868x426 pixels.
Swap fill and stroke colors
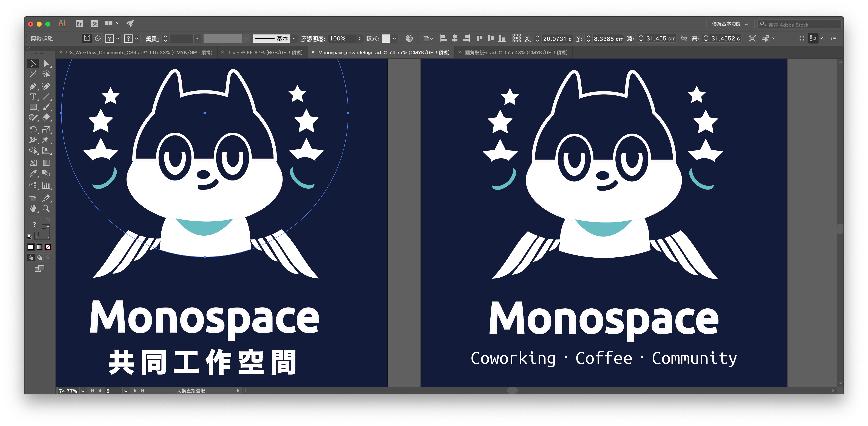tap(48, 220)
